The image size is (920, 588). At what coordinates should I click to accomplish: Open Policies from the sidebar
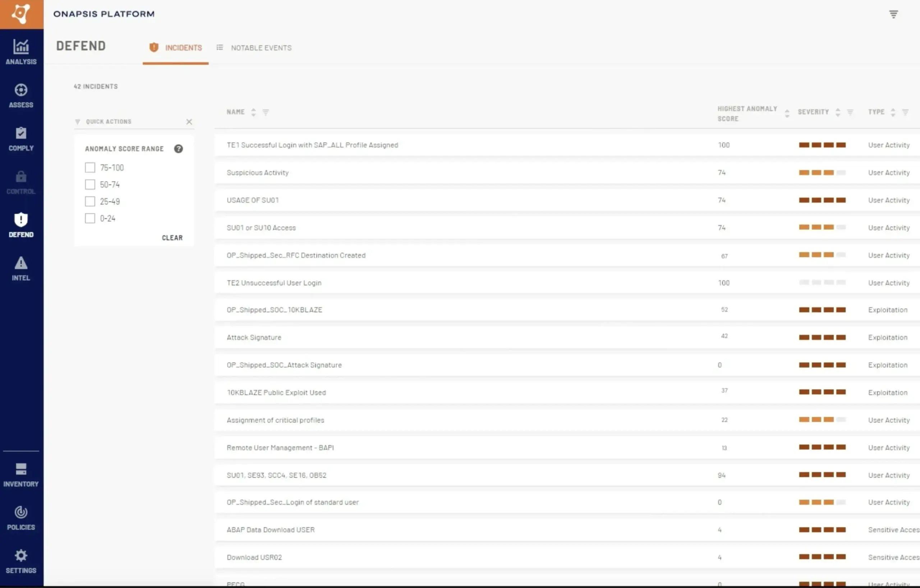click(x=21, y=518)
